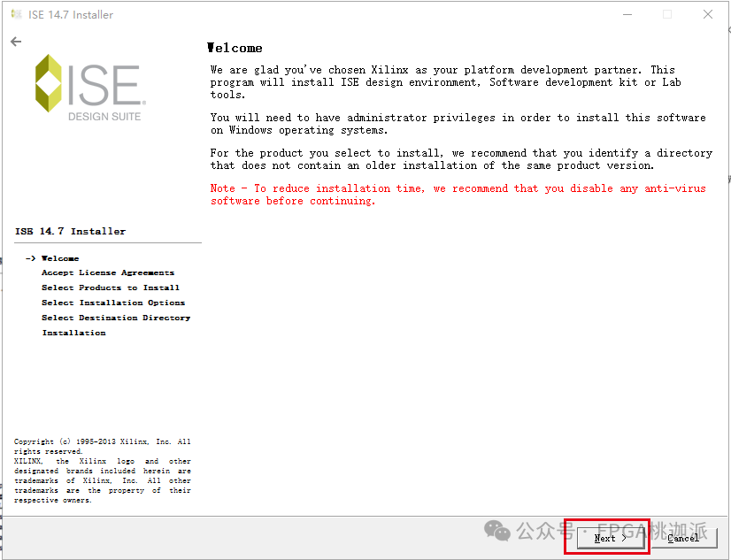Click the arrow marker beside Welcome step
The image size is (731, 560).
[29, 257]
